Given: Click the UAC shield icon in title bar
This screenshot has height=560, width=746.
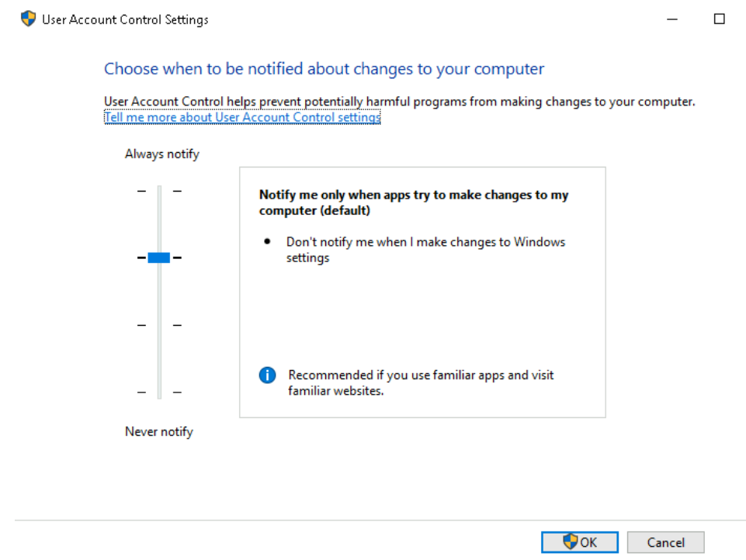Looking at the screenshot, I should pos(29,19).
